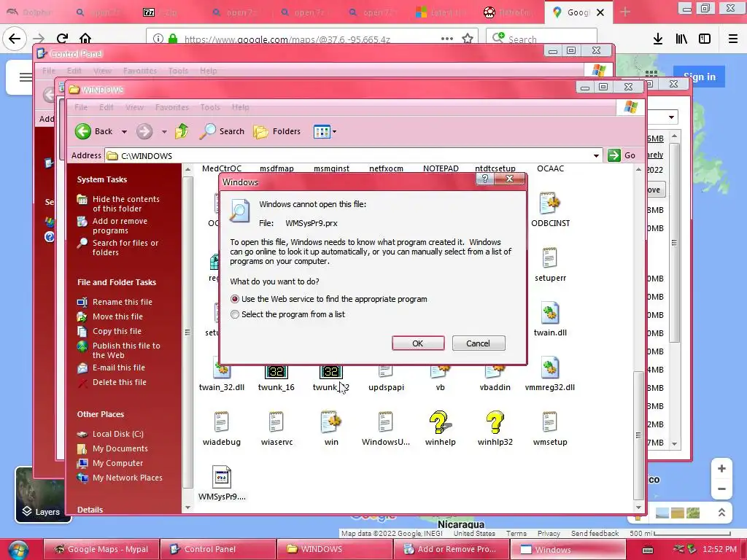Click the Windows Start orb
Viewport: 747px width, 560px height.
coord(18,549)
